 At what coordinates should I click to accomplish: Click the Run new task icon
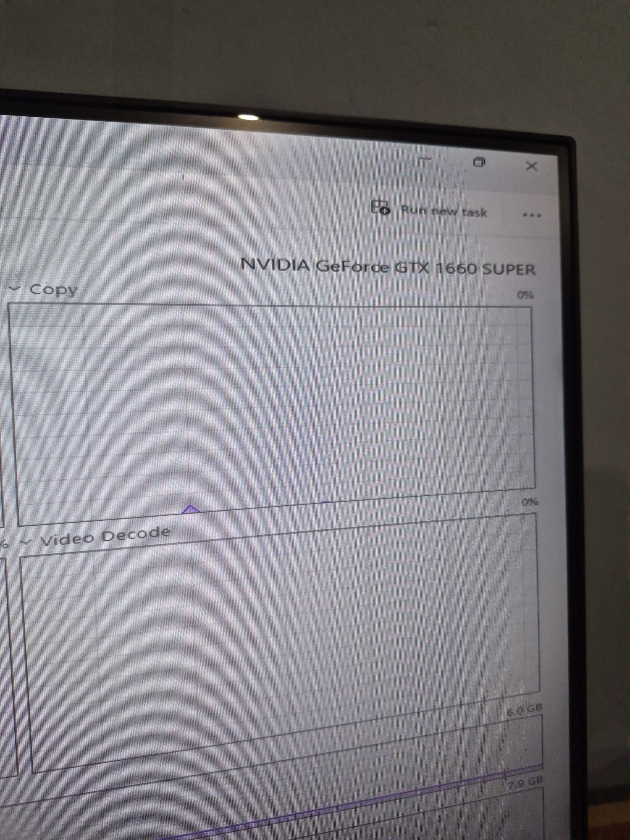(x=381, y=207)
